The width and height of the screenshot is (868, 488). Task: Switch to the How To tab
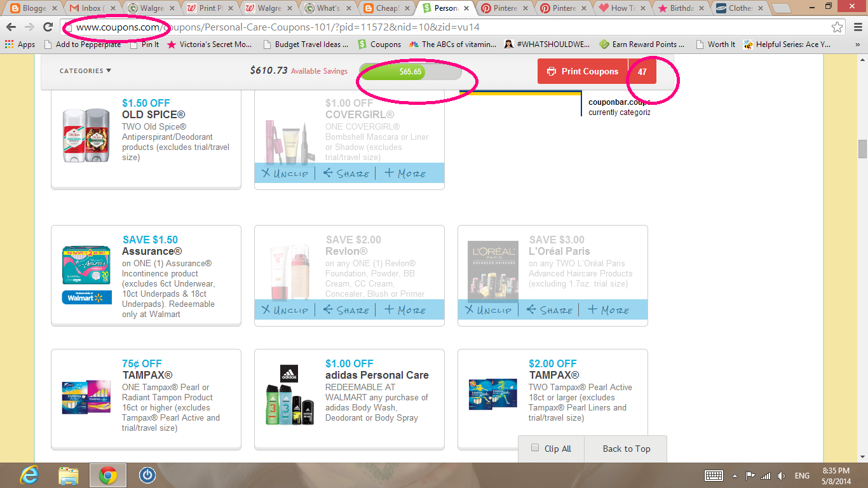tap(621, 8)
